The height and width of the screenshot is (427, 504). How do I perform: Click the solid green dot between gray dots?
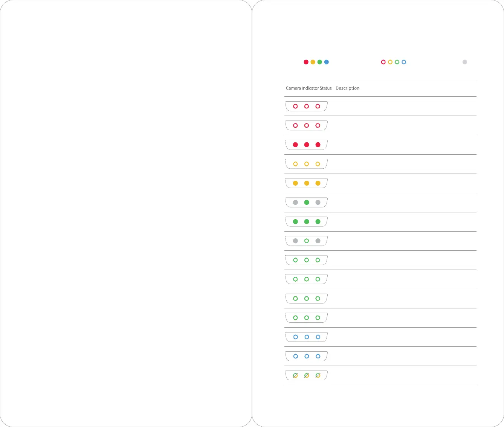pos(307,203)
